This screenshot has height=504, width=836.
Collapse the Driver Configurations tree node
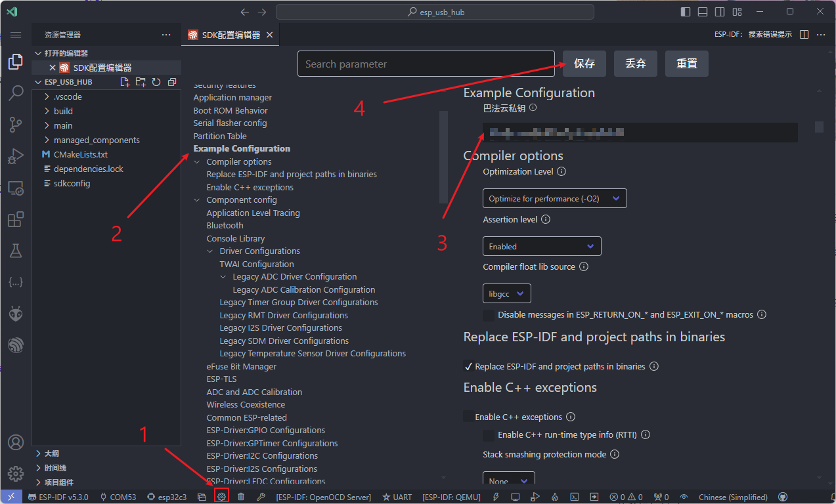pyautogui.click(x=210, y=251)
